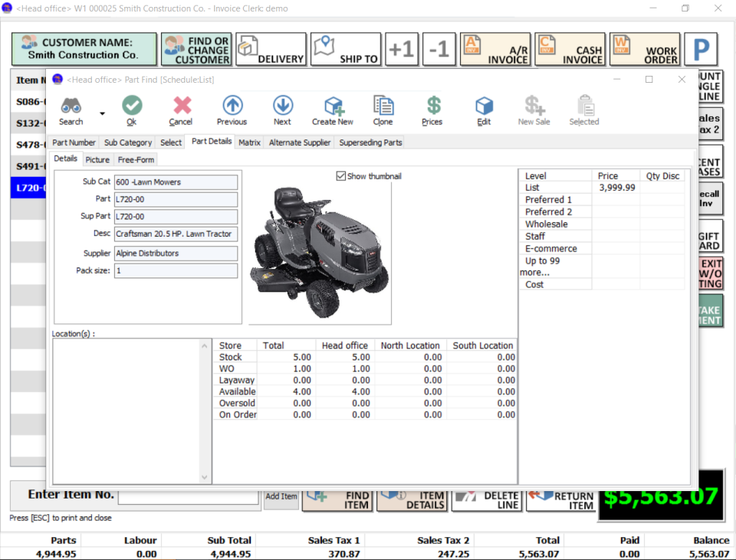The image size is (736, 560).
Task: Click the E-commerce level row
Action: click(x=601, y=248)
